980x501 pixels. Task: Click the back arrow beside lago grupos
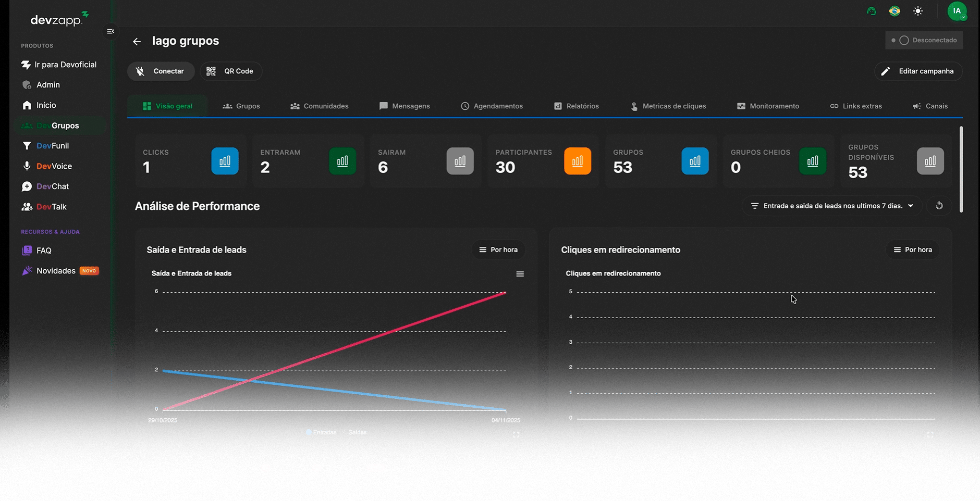tap(137, 42)
